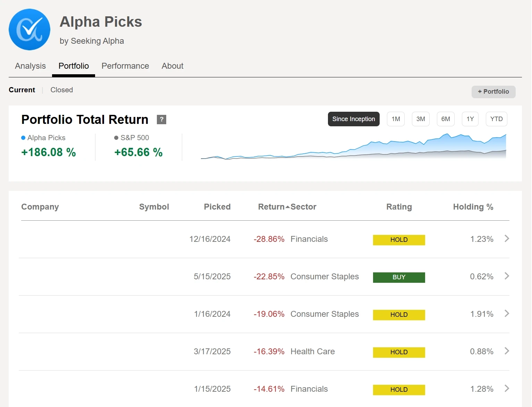Select the 1M time range
The height and width of the screenshot is (407, 532).
396,119
